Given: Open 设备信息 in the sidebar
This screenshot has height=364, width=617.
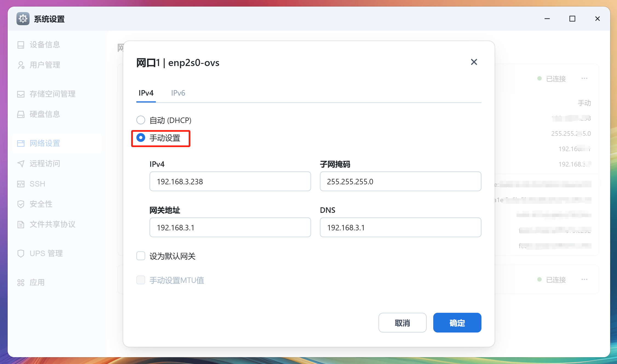Looking at the screenshot, I should (44, 45).
